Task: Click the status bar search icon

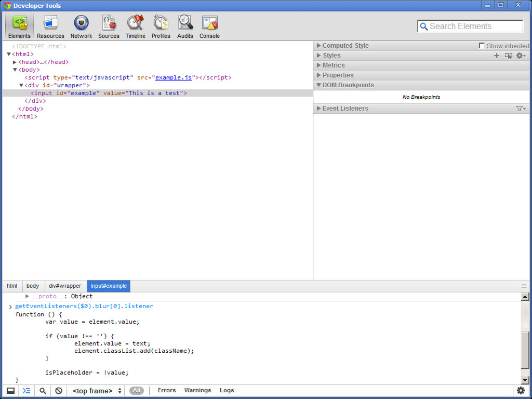Action: 43,391
